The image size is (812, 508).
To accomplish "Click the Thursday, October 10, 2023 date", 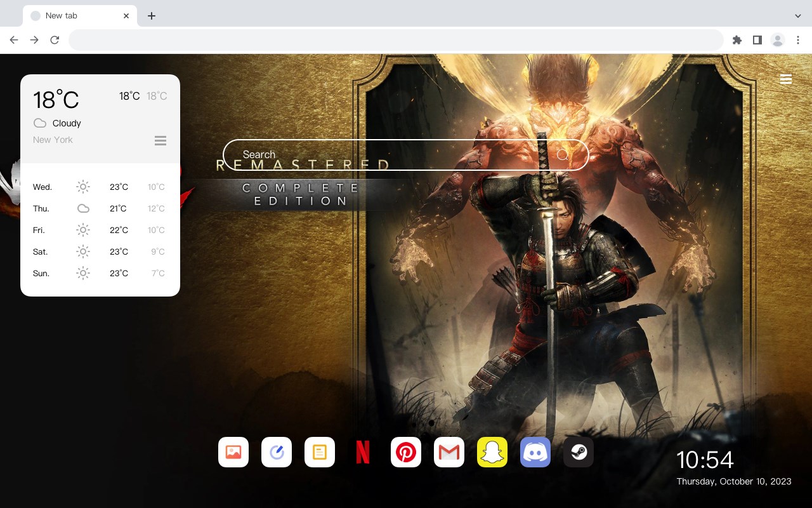I will [x=734, y=481].
